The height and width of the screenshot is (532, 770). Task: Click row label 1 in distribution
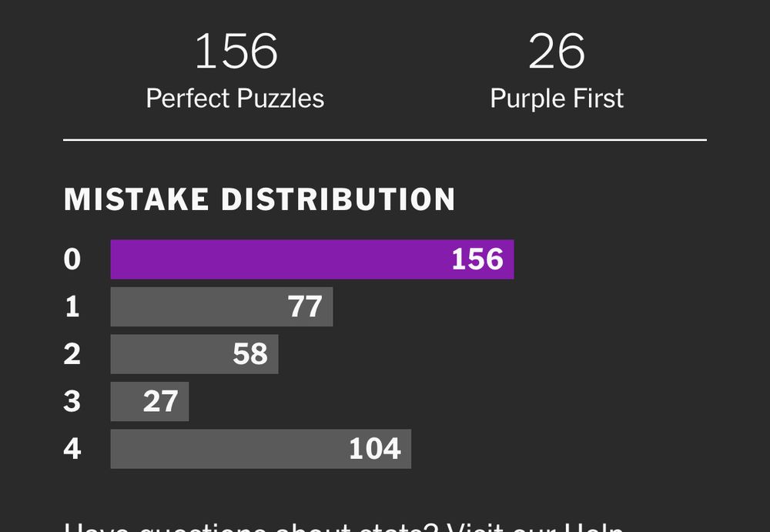[x=72, y=306]
